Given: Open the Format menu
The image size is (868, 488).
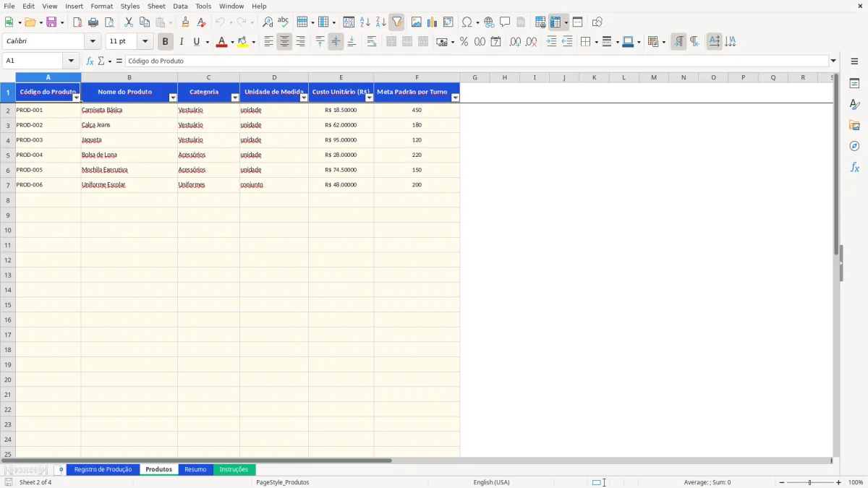Looking at the screenshot, I should pyautogui.click(x=101, y=6).
